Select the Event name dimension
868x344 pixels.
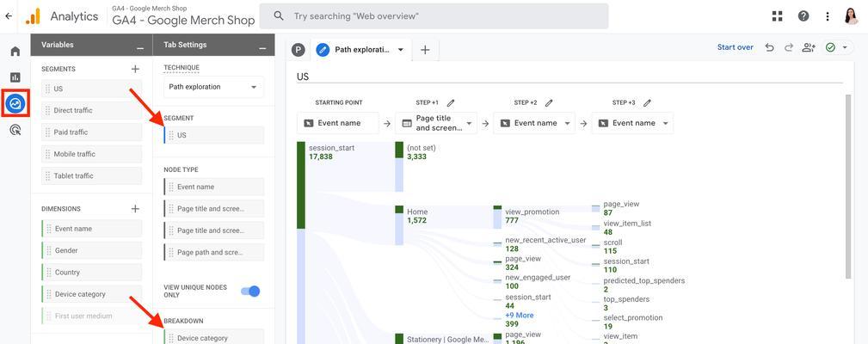pos(91,229)
